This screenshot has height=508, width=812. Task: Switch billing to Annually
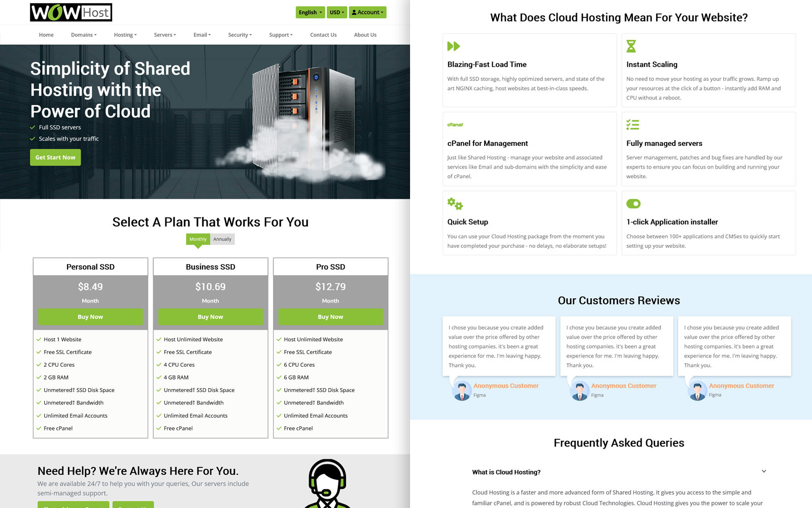click(222, 239)
